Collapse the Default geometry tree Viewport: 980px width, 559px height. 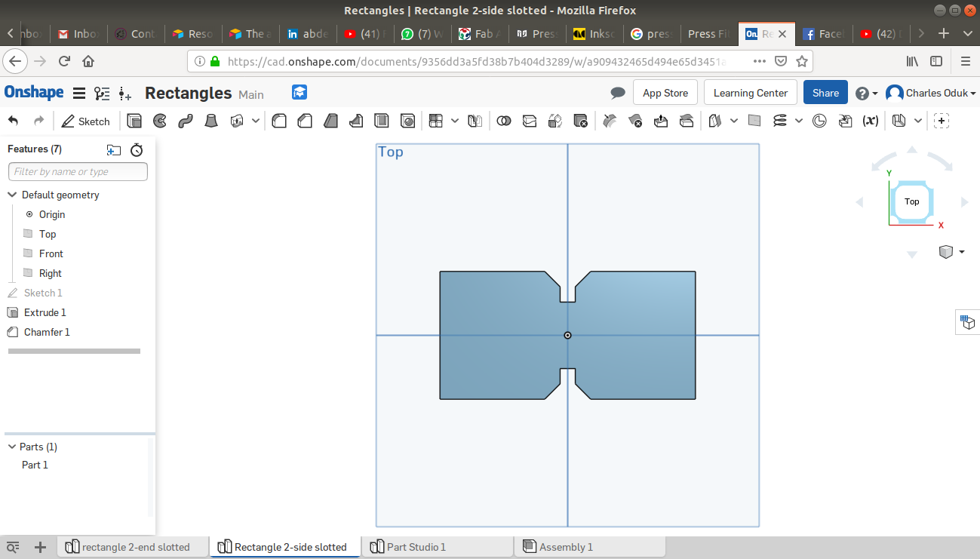tap(12, 195)
